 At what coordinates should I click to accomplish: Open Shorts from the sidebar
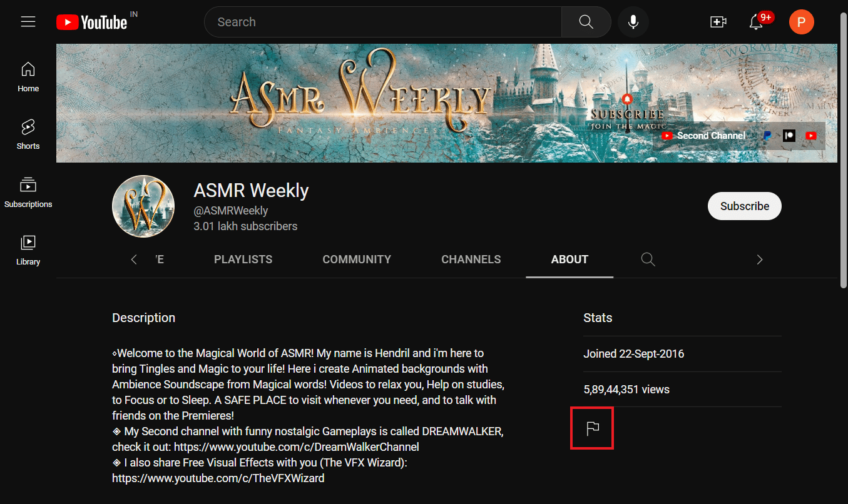tap(28, 134)
